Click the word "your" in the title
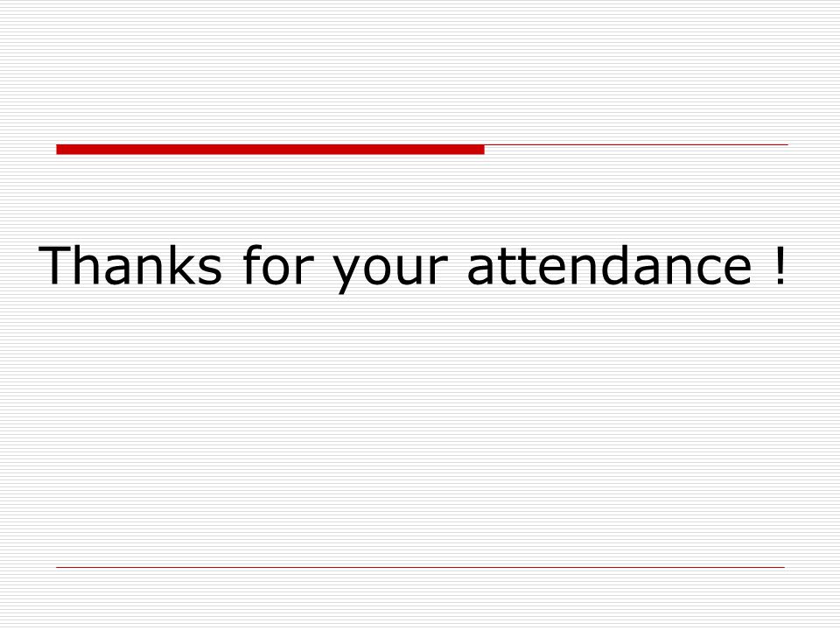The width and height of the screenshot is (840, 630). (x=390, y=269)
